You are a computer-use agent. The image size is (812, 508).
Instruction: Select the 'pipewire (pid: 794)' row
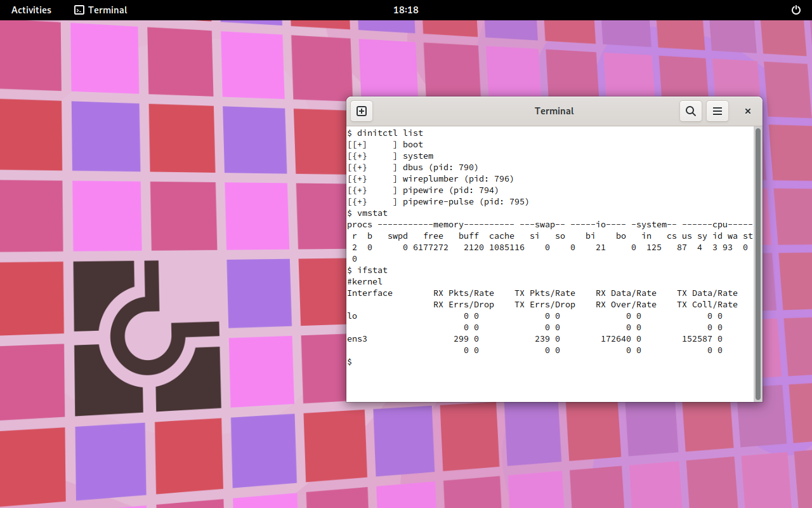(x=423, y=190)
